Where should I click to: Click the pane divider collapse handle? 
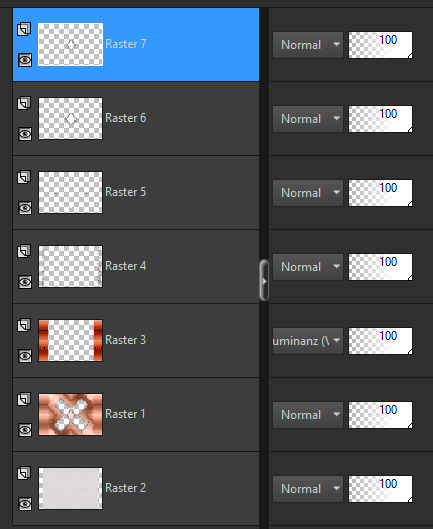[264, 280]
